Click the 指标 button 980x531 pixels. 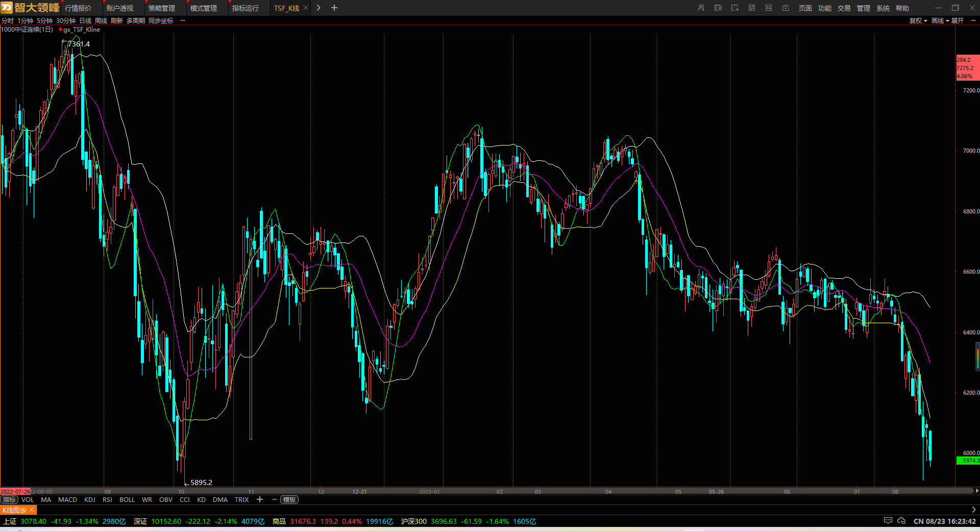coord(9,500)
